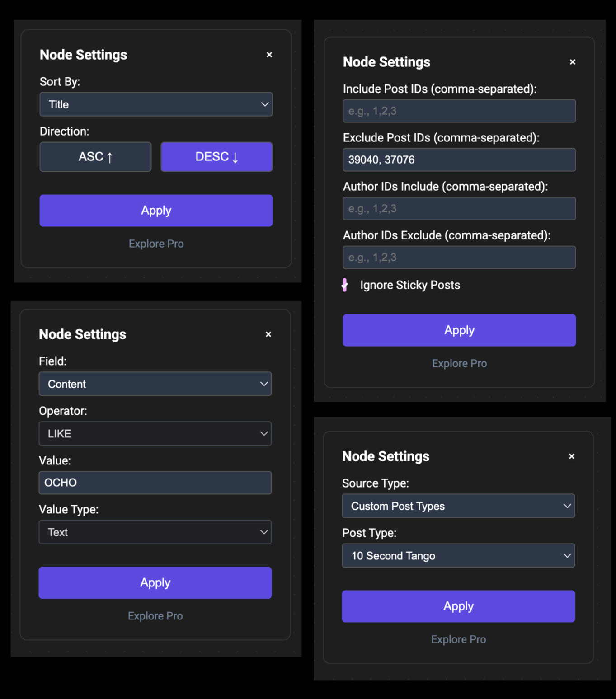The image size is (616, 699).
Task: Close the Post IDs node settings panel
Action: [573, 62]
